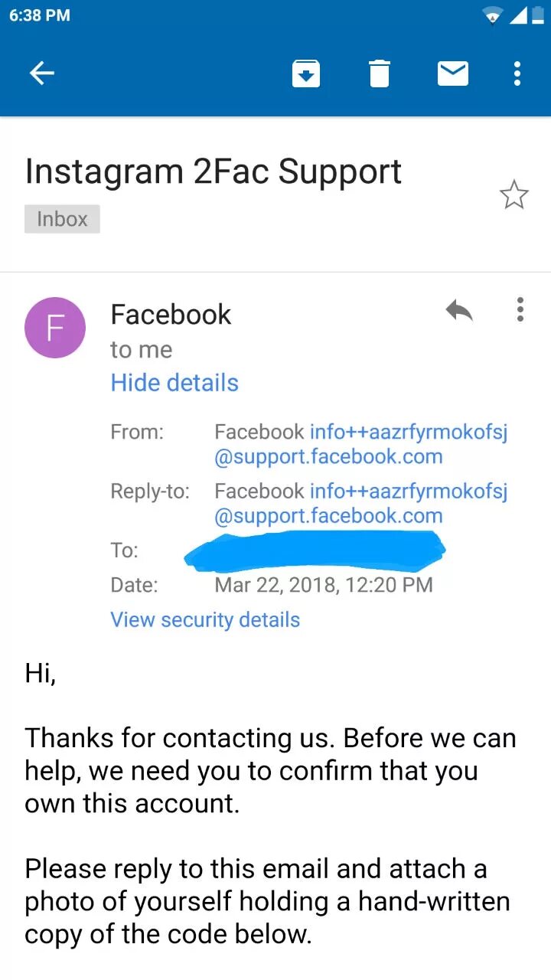Reply using the reply arrow icon
This screenshot has width=551, height=980.
(459, 310)
